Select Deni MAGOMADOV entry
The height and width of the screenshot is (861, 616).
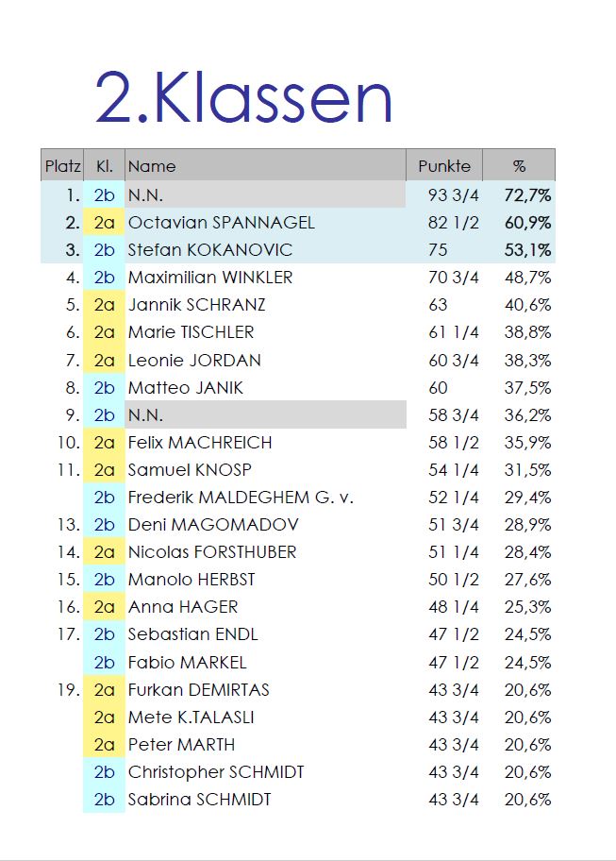(213, 524)
